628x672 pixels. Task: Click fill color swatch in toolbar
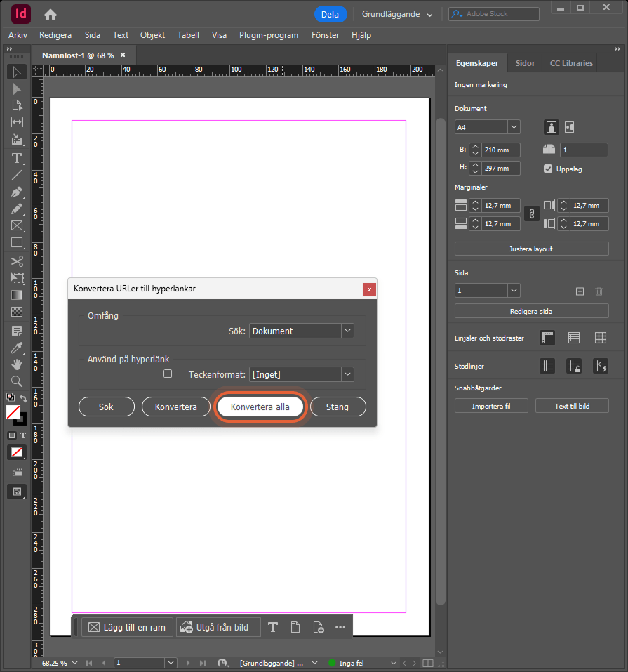point(13,412)
